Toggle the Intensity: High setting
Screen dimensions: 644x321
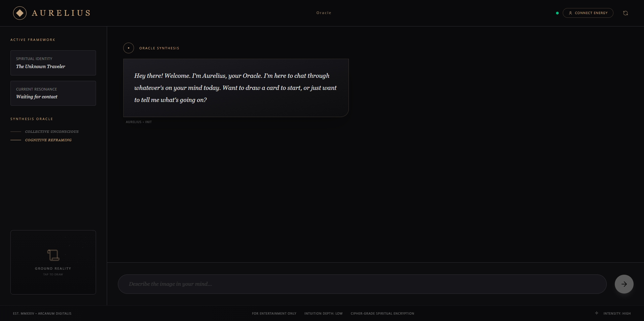tap(617, 314)
